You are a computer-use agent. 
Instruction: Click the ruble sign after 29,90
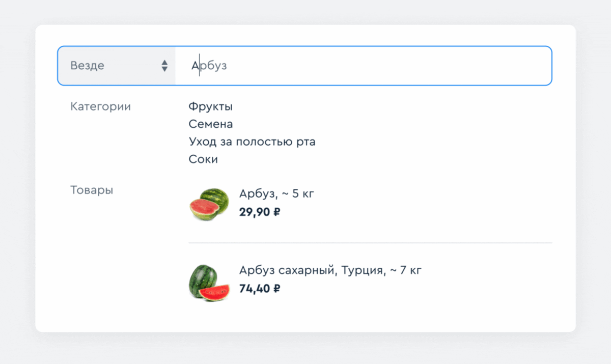[x=276, y=212]
